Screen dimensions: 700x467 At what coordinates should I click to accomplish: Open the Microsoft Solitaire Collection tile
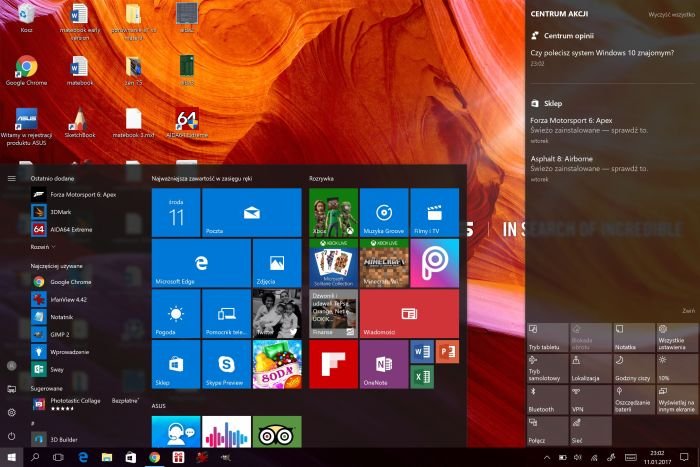click(333, 263)
